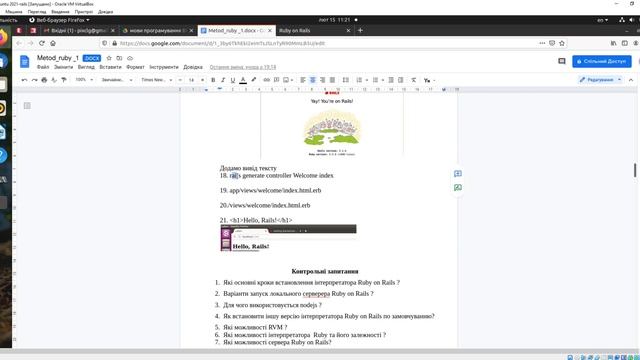Open the Інструменти menu
640x360 pixels.
pos(164,67)
